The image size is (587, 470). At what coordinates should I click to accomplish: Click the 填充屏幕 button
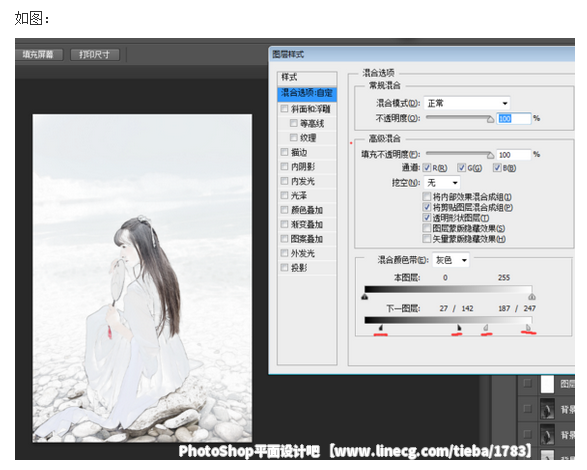(x=39, y=55)
